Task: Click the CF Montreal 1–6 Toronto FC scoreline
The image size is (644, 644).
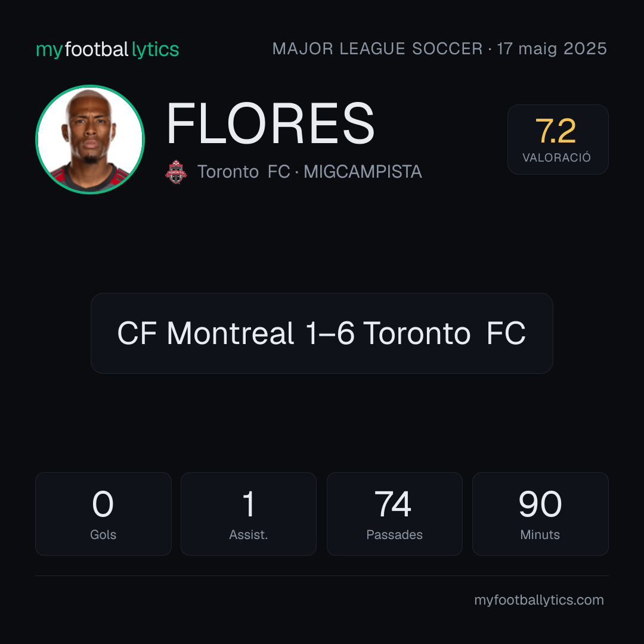Action: click(321, 333)
